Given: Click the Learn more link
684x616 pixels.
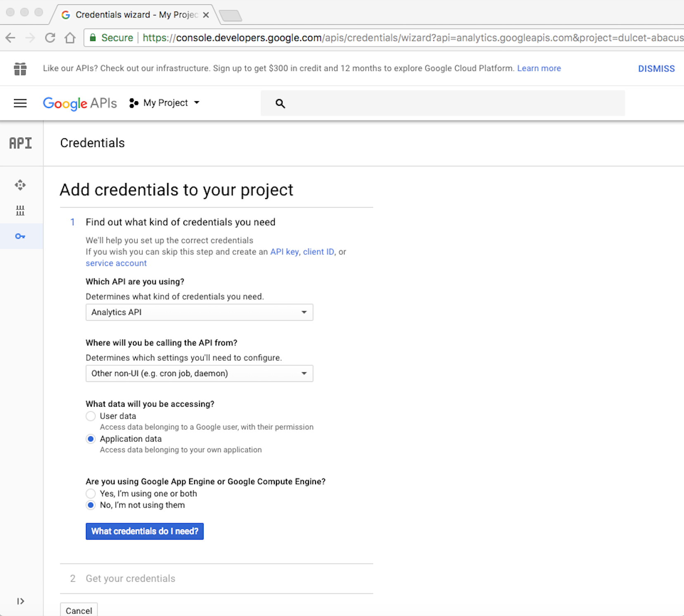Looking at the screenshot, I should click(x=539, y=69).
